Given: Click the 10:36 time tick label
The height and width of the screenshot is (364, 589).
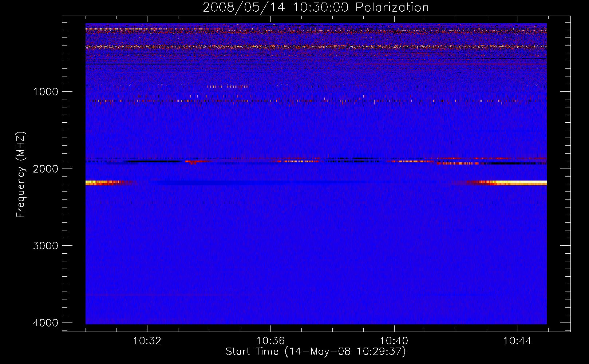Looking at the screenshot, I should [x=270, y=341].
